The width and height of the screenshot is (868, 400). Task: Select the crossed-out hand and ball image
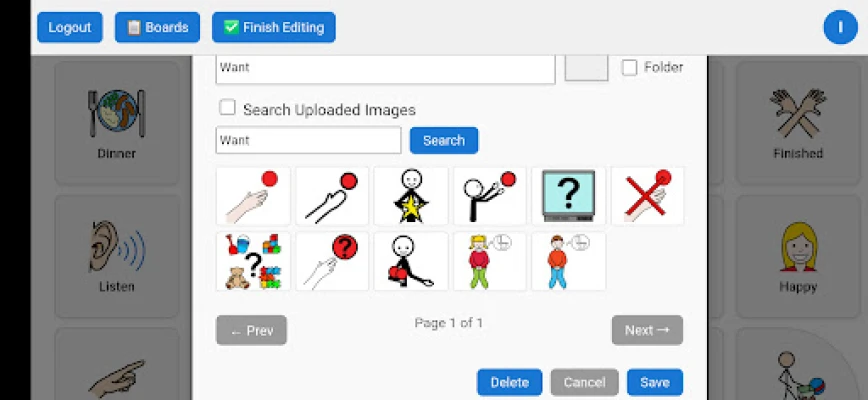click(x=647, y=196)
